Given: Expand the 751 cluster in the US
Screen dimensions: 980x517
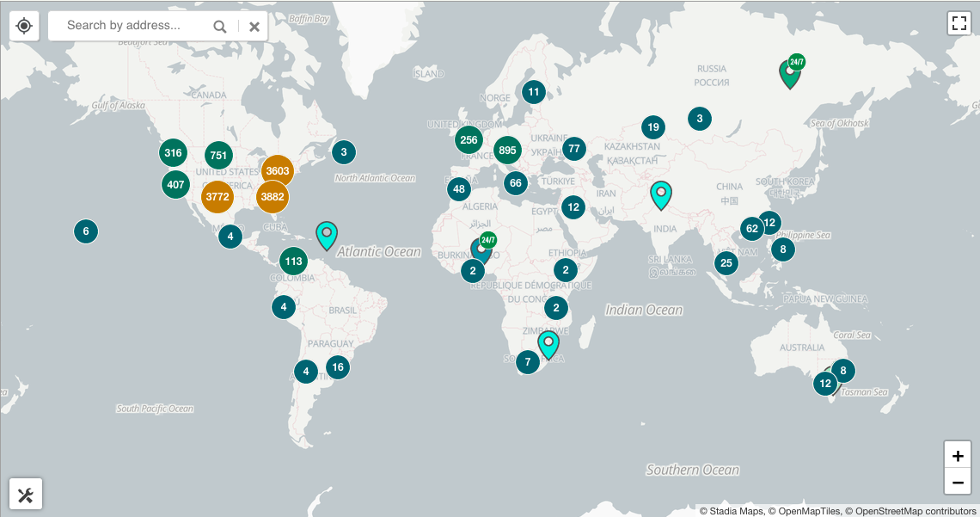Looking at the screenshot, I should pos(218,156).
